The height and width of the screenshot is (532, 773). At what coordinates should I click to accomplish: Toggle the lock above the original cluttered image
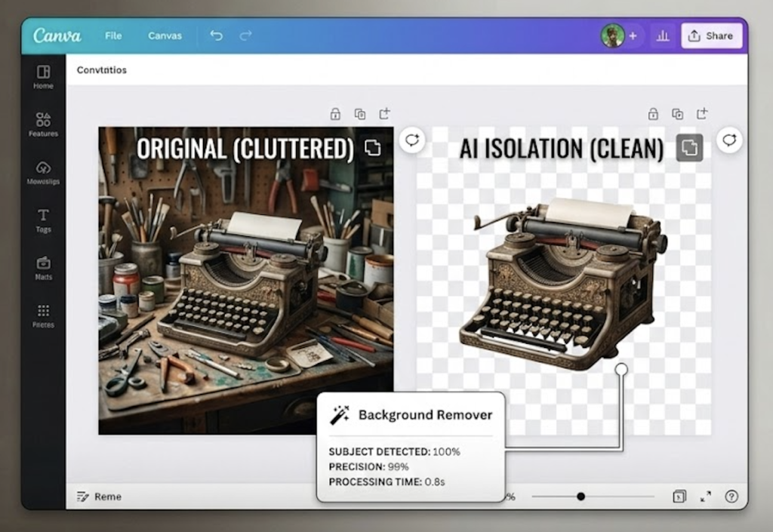click(335, 114)
